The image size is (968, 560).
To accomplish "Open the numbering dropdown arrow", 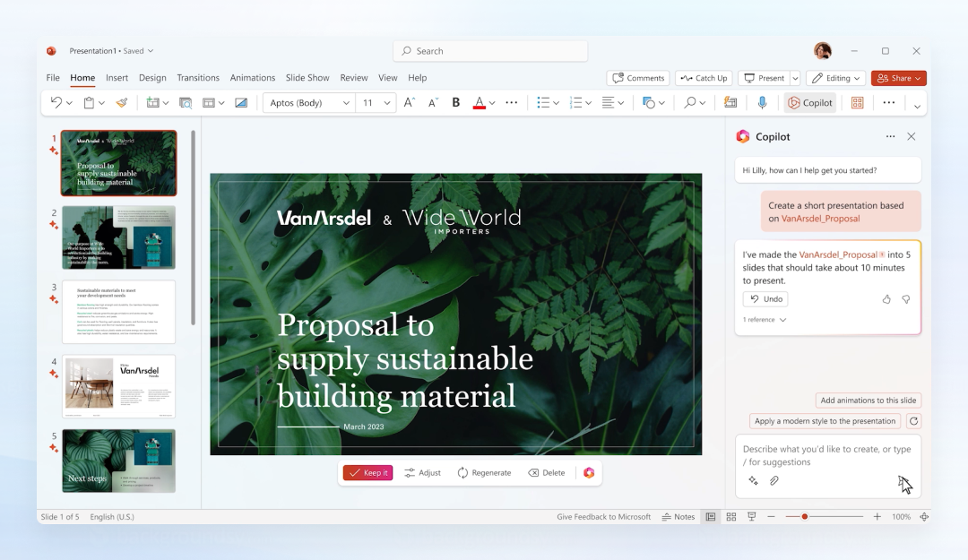I will [588, 103].
